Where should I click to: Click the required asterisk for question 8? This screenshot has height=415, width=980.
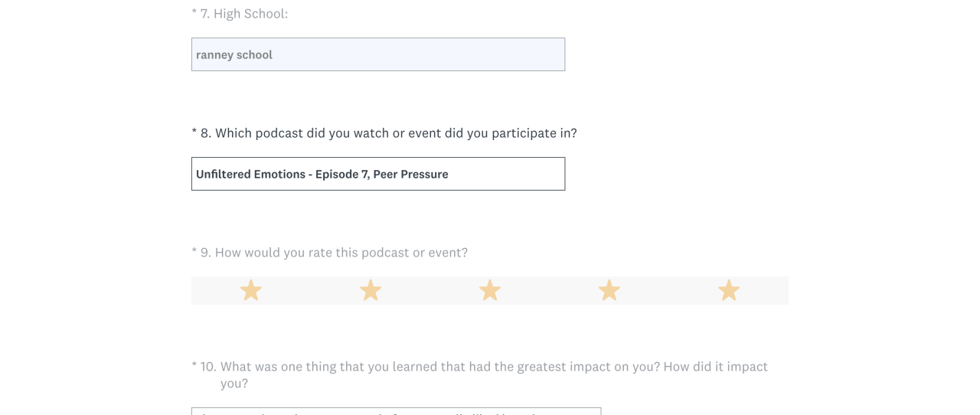point(194,132)
